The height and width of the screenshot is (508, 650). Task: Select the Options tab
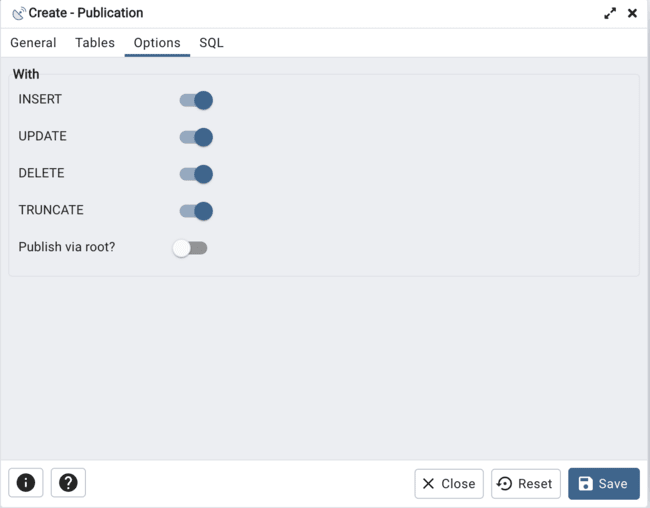point(157,43)
